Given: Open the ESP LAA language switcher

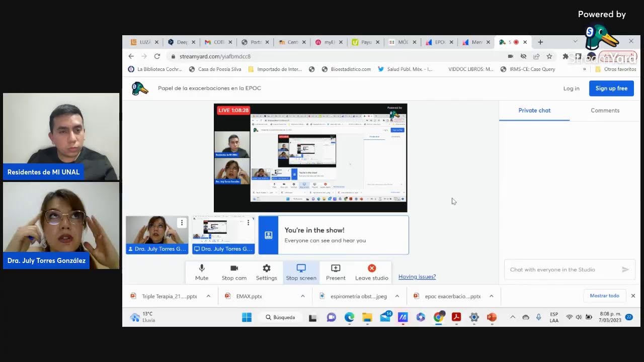Looking at the screenshot, I should [554, 317].
